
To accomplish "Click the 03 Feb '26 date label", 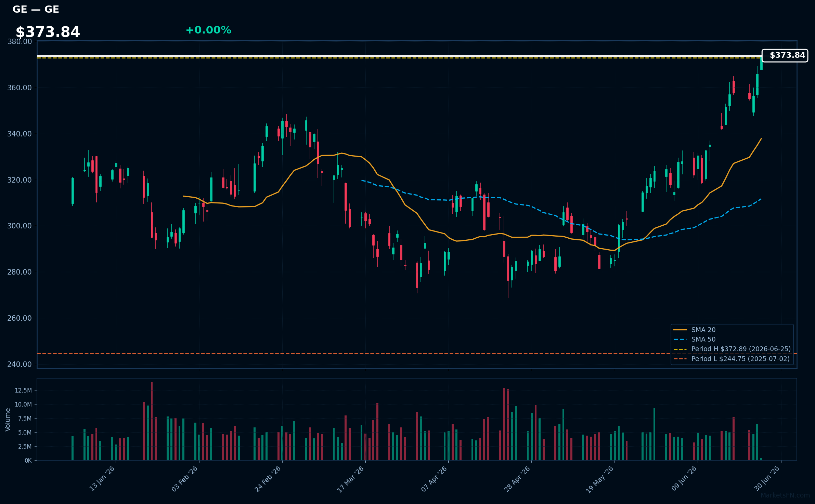I will (185, 479).
